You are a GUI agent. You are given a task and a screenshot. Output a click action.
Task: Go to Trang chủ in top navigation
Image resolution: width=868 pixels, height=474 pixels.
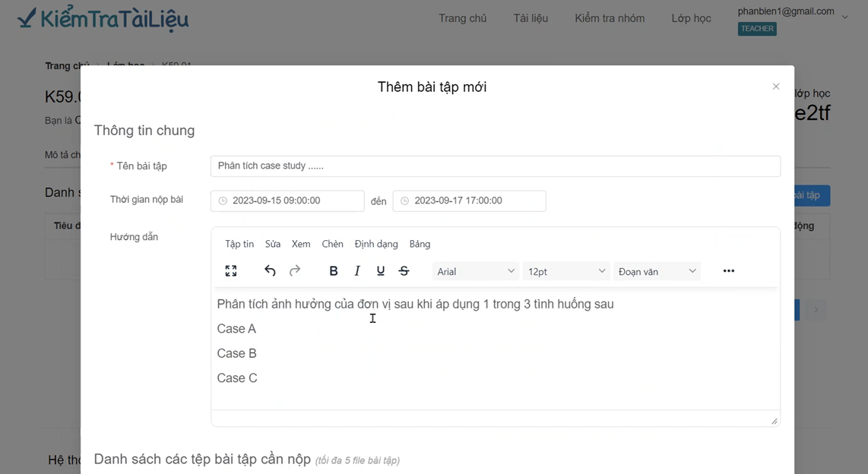coord(463,18)
